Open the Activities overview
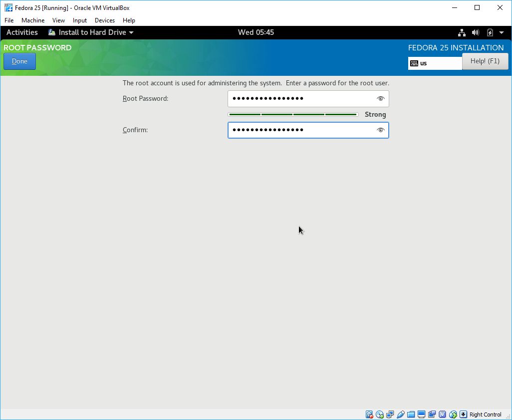Screen dimensions: 512x420 point(22,32)
